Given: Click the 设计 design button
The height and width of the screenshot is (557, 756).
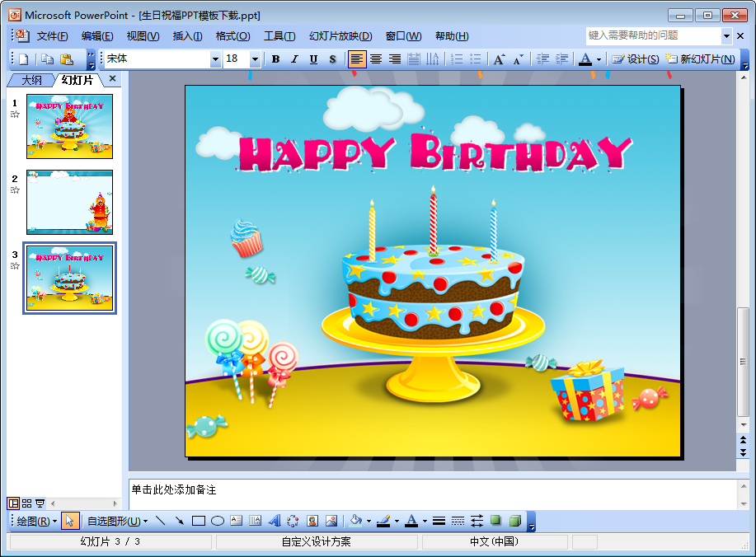Looking at the screenshot, I should click(x=636, y=59).
